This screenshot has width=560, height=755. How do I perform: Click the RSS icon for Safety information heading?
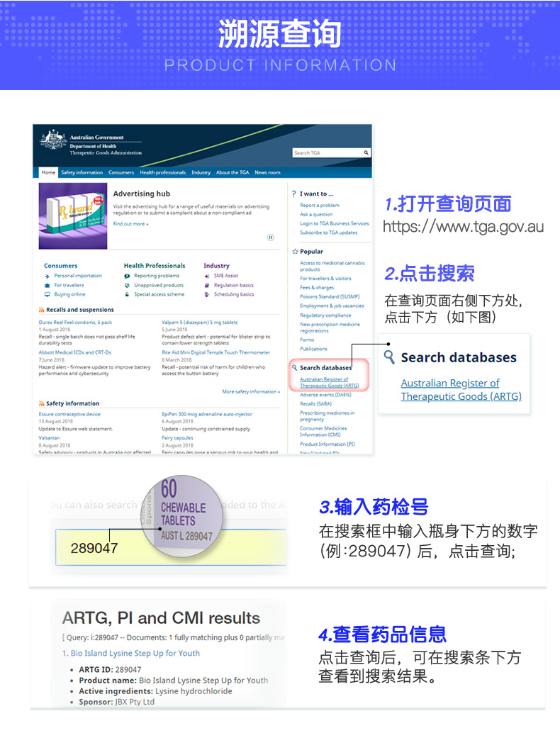pyautogui.click(x=41, y=403)
